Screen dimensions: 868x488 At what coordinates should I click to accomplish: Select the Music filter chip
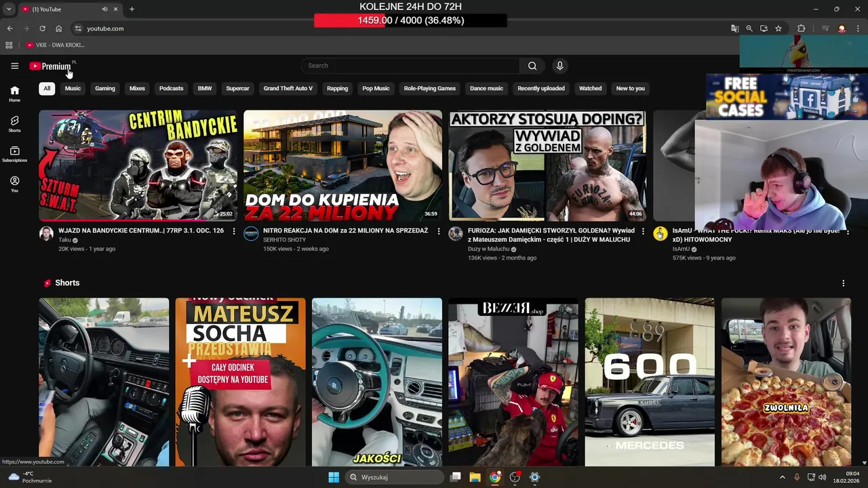[x=73, y=88]
